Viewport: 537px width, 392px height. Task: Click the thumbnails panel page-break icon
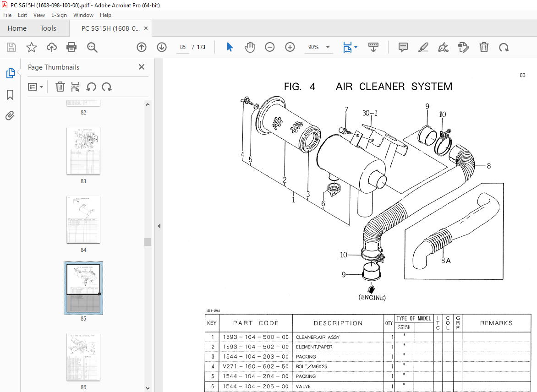75,87
